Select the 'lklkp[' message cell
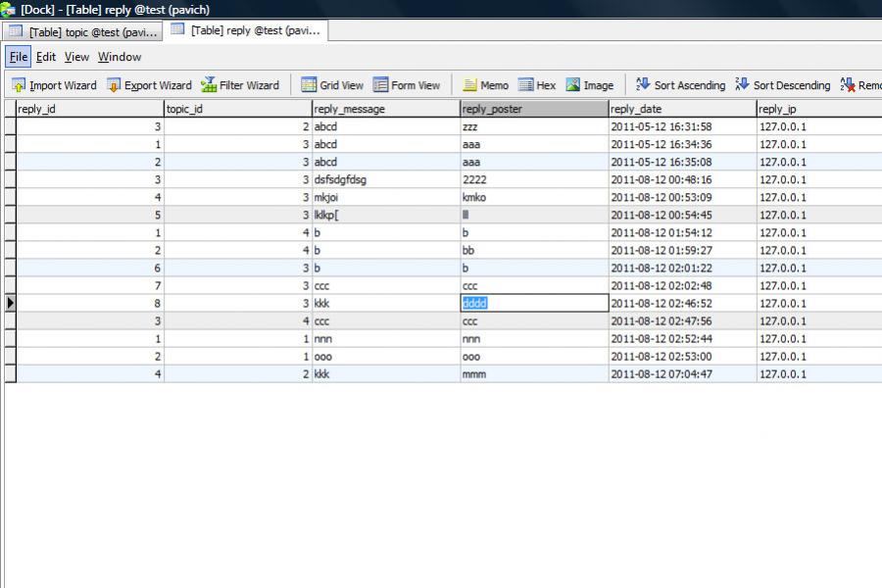The image size is (882, 588). (386, 215)
